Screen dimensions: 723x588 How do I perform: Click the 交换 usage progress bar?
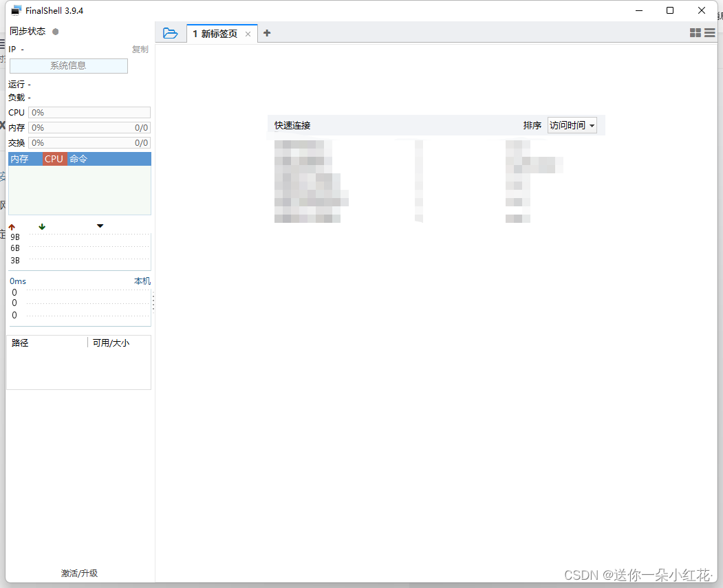89,143
